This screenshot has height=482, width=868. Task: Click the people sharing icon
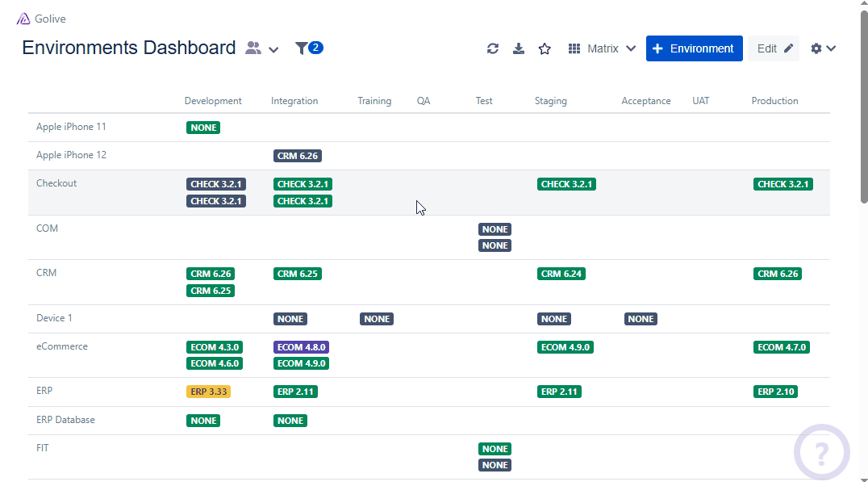[x=253, y=48]
